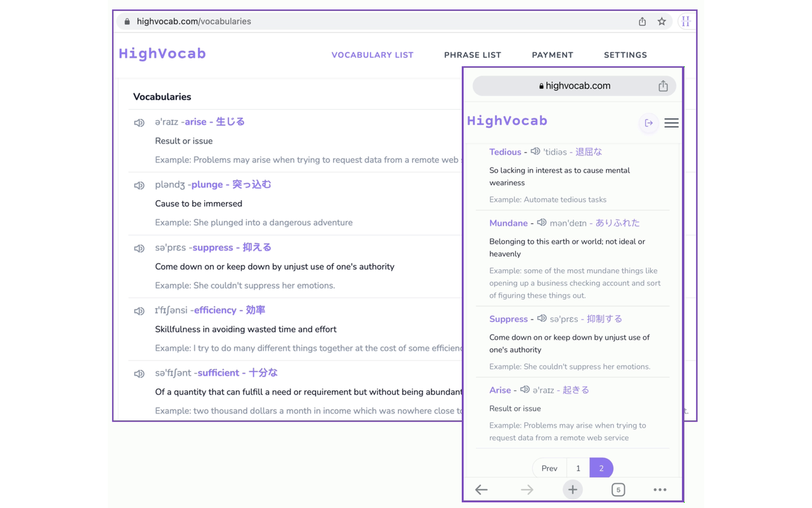Open the SETTINGS tab
This screenshot has height=508, width=812.
(x=625, y=55)
